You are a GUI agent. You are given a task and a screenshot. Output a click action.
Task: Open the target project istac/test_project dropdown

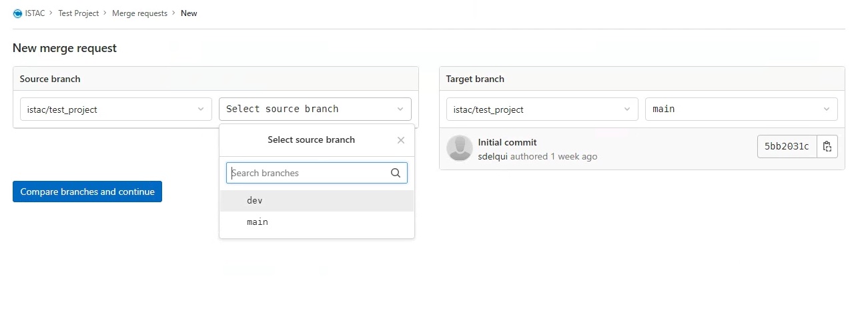pos(542,109)
